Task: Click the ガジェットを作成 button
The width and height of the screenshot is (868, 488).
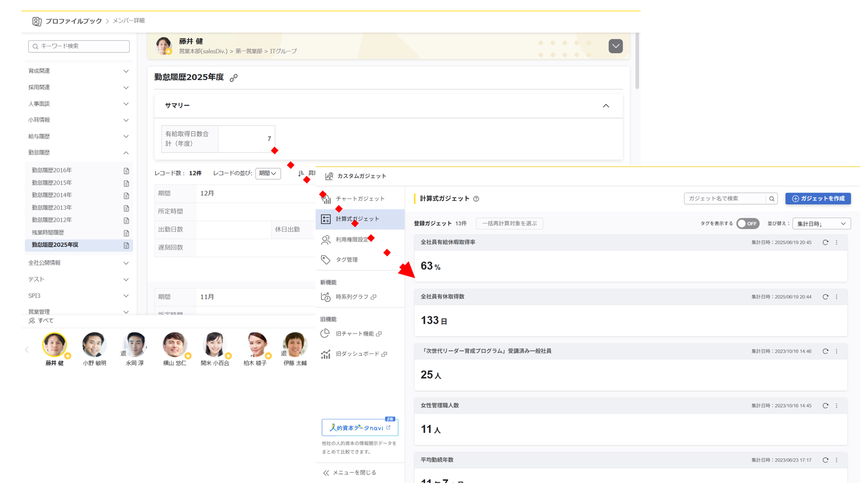Action: click(x=818, y=199)
